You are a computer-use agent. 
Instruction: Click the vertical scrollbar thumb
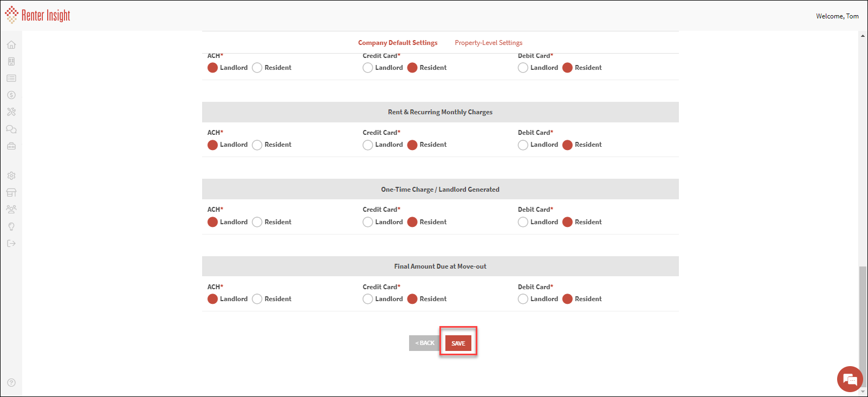click(x=863, y=326)
